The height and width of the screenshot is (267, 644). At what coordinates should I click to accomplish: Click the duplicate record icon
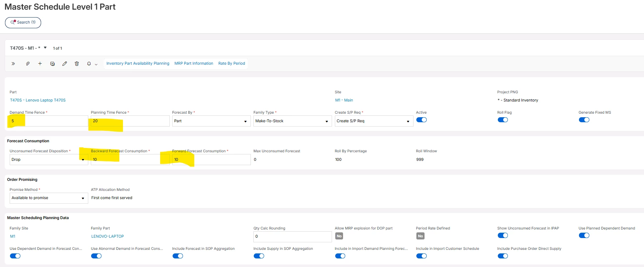tap(53, 64)
